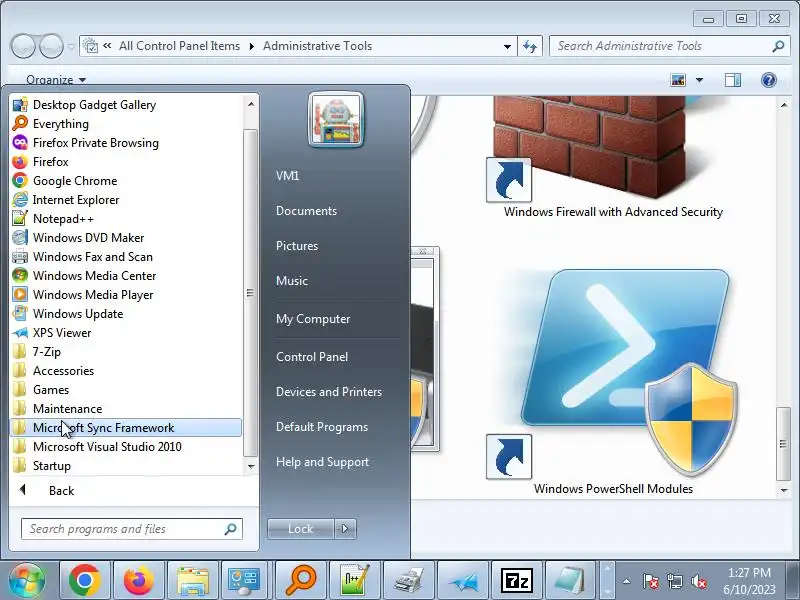Click the programs list scroll-down arrow
The image size is (800, 600).
tap(251, 466)
